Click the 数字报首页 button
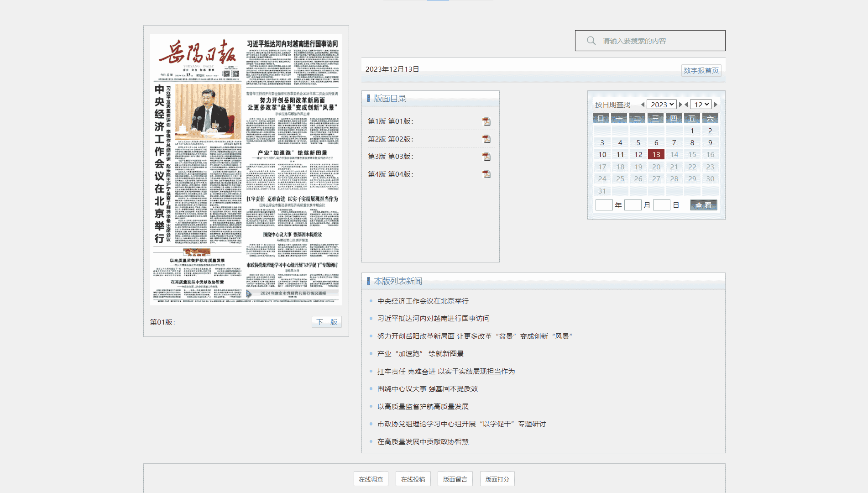The height and width of the screenshot is (493, 868). point(701,70)
